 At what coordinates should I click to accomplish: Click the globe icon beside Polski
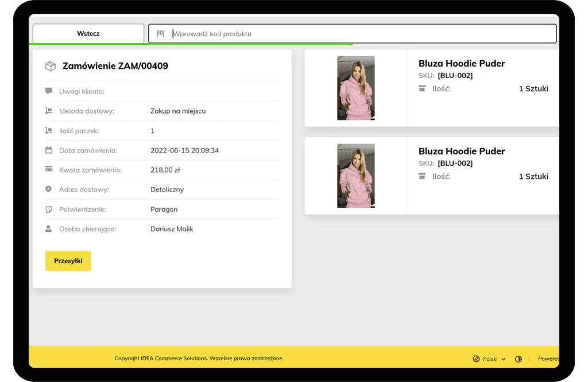tap(476, 359)
